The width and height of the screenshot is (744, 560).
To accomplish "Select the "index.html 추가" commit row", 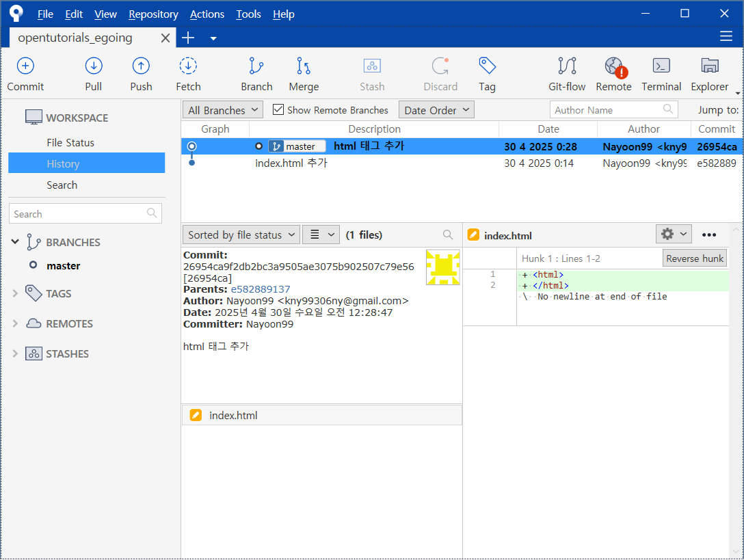I will click(461, 163).
